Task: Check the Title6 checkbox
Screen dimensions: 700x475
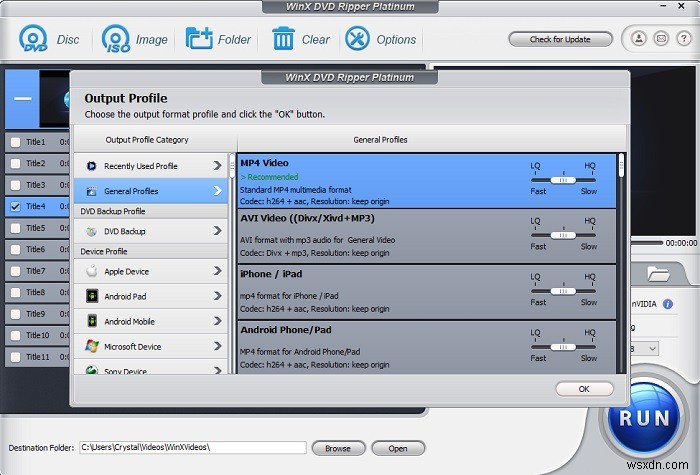Action: (x=15, y=250)
